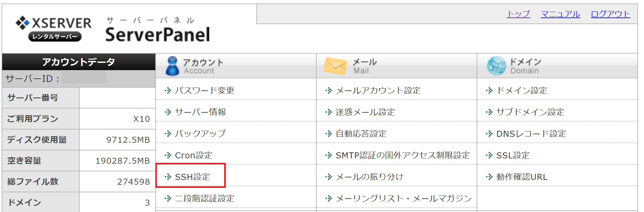
Task: Open パスワード変更 settings
Action: 205,90
